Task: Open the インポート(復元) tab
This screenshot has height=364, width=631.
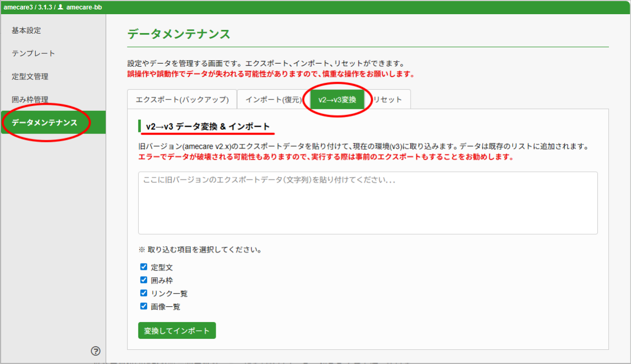Action: point(273,99)
